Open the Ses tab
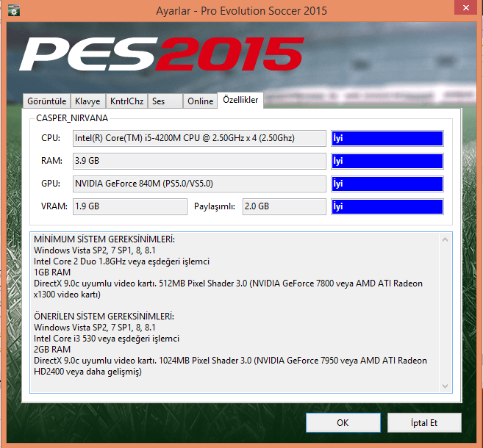 click(165, 101)
